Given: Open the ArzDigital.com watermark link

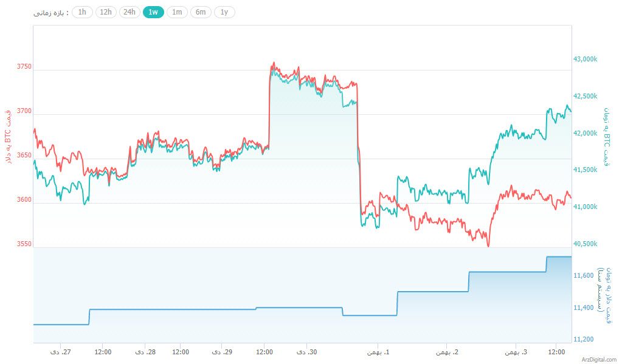Looking at the screenshot, I should tap(597, 359).
